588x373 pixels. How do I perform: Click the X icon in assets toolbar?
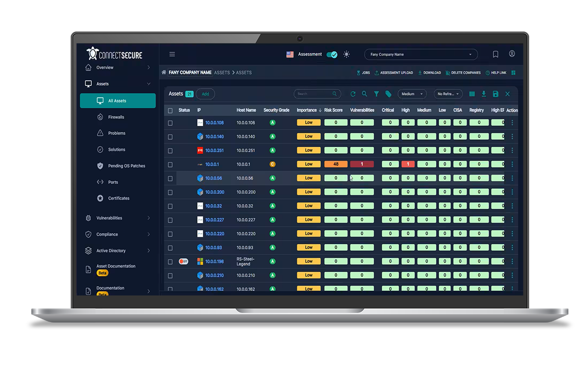coord(508,94)
